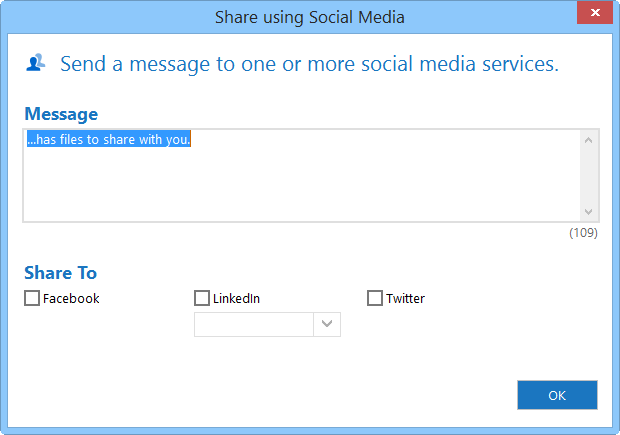Click the Message section heading
This screenshot has width=620, height=435.
(61, 114)
